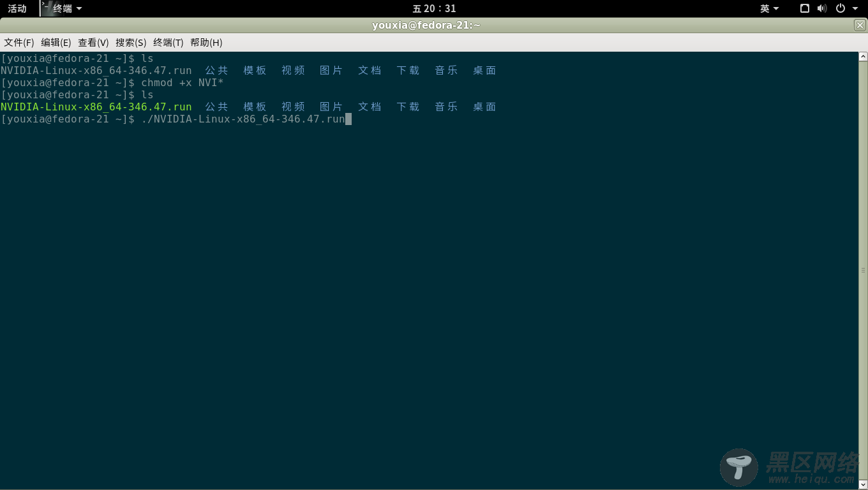Close the terminal window

[860, 25]
